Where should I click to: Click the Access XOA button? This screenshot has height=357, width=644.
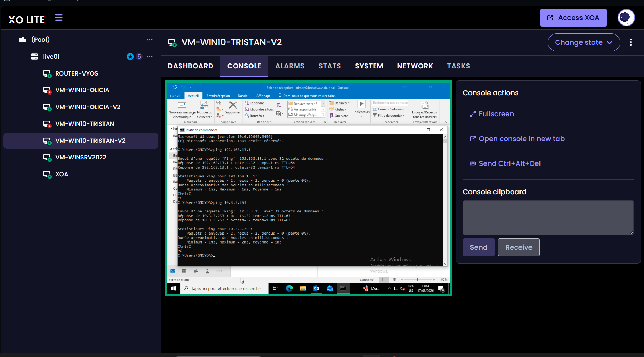pos(573,18)
